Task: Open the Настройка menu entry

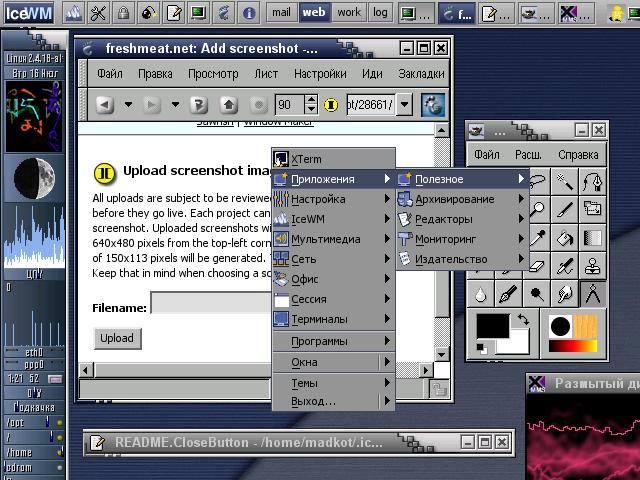Action: [x=334, y=199]
